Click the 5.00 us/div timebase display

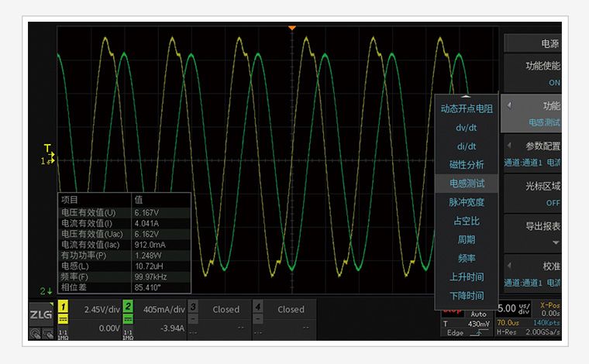(x=513, y=309)
